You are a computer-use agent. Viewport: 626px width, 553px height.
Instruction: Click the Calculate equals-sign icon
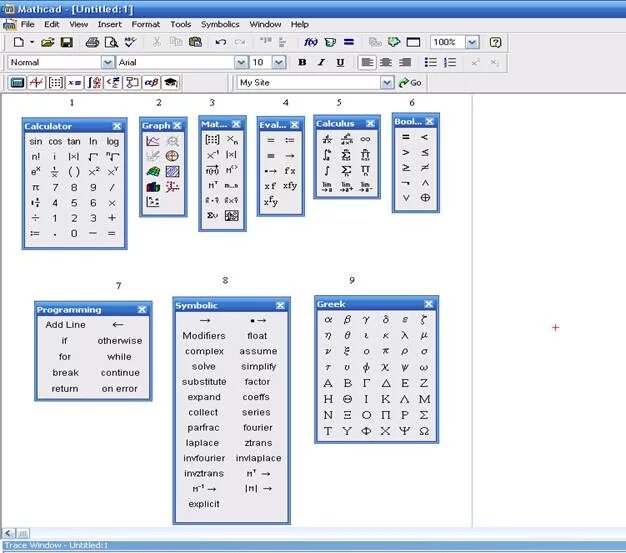349,42
